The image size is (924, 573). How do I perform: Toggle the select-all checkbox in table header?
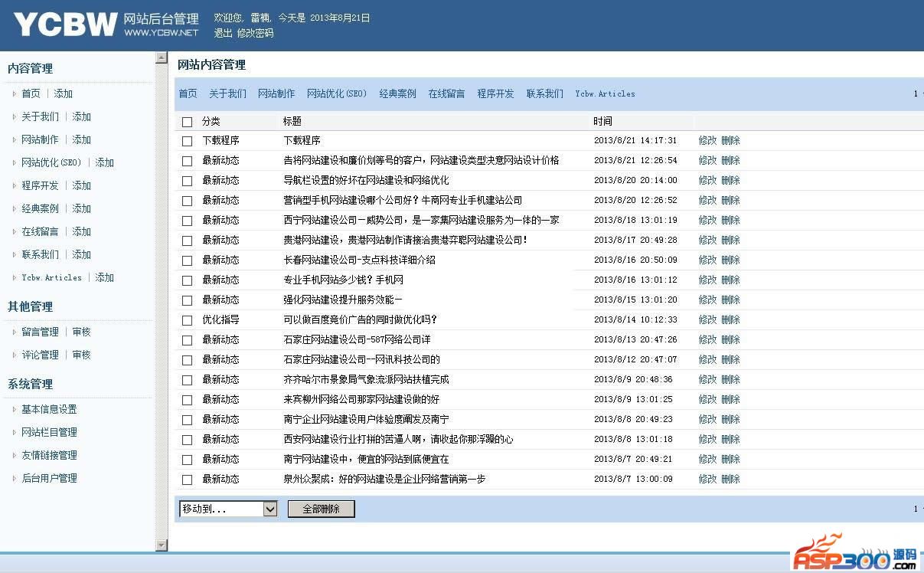(x=188, y=122)
